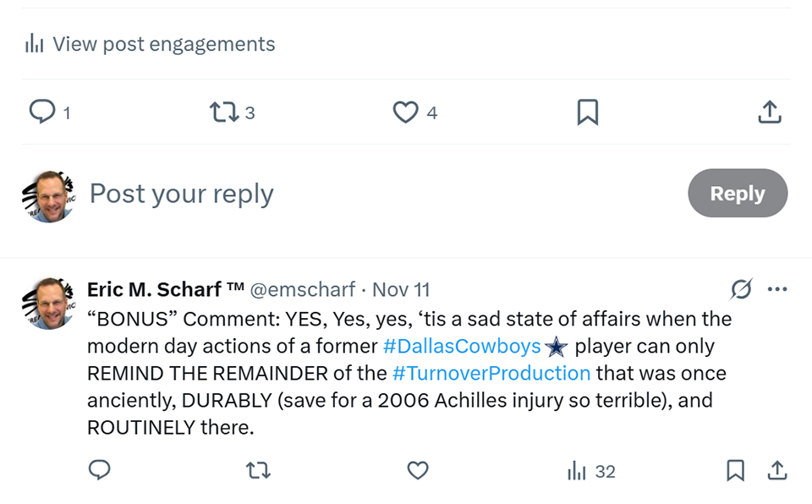Open the #DallasCowboys hashtag
The width and height of the screenshot is (812, 504).
[462, 346]
